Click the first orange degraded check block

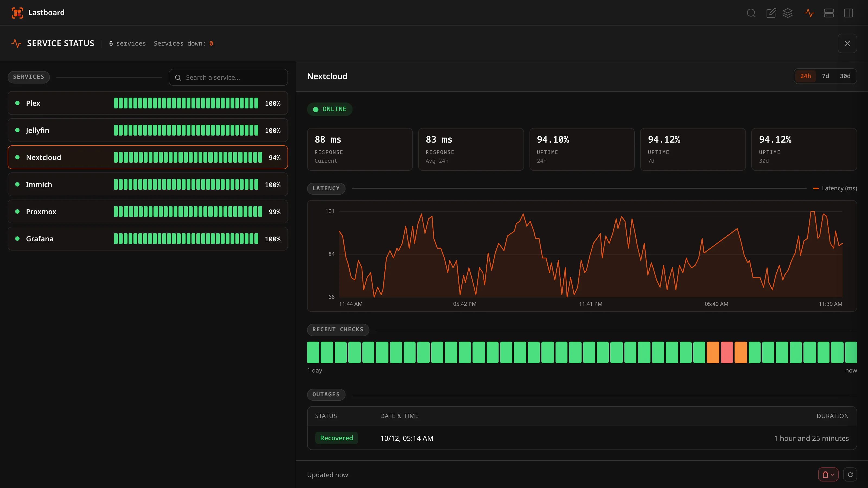713,352
